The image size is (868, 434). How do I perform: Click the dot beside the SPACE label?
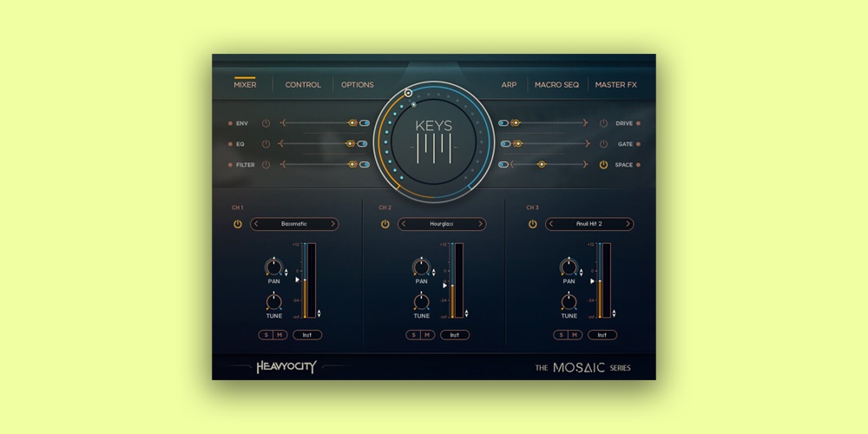(638, 164)
